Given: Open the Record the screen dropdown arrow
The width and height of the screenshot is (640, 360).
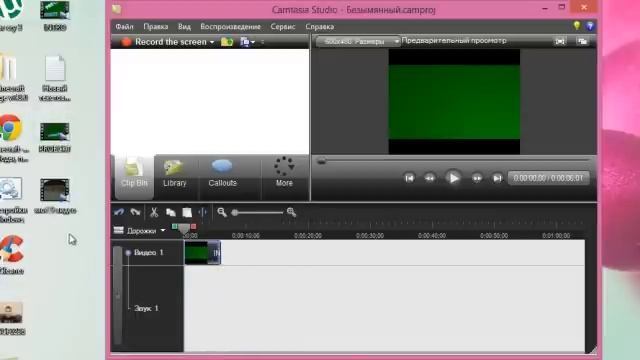Looking at the screenshot, I should tap(212, 42).
